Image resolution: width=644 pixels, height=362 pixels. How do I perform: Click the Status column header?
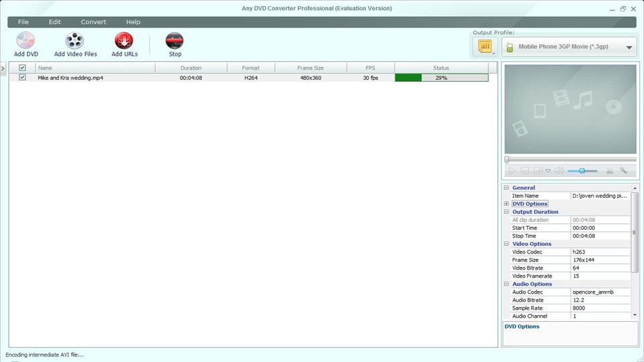[441, 68]
